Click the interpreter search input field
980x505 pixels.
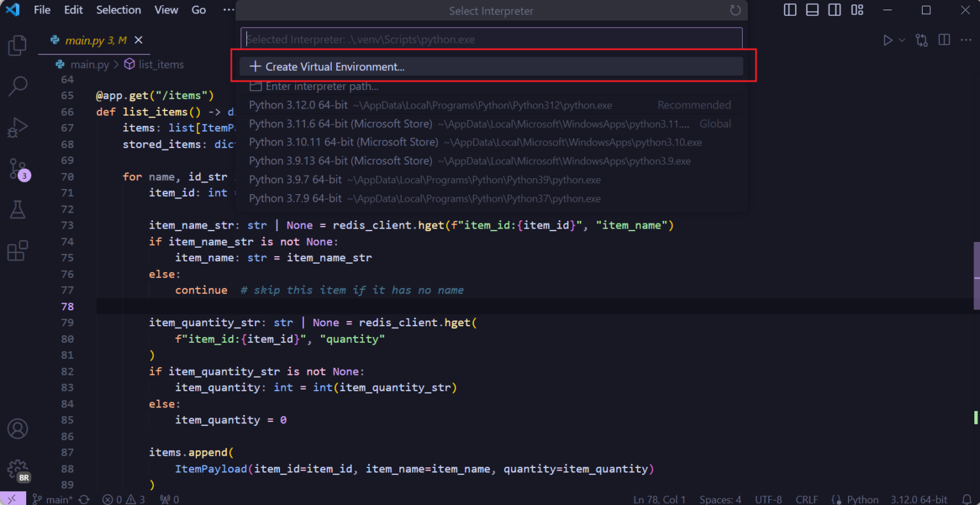point(491,40)
